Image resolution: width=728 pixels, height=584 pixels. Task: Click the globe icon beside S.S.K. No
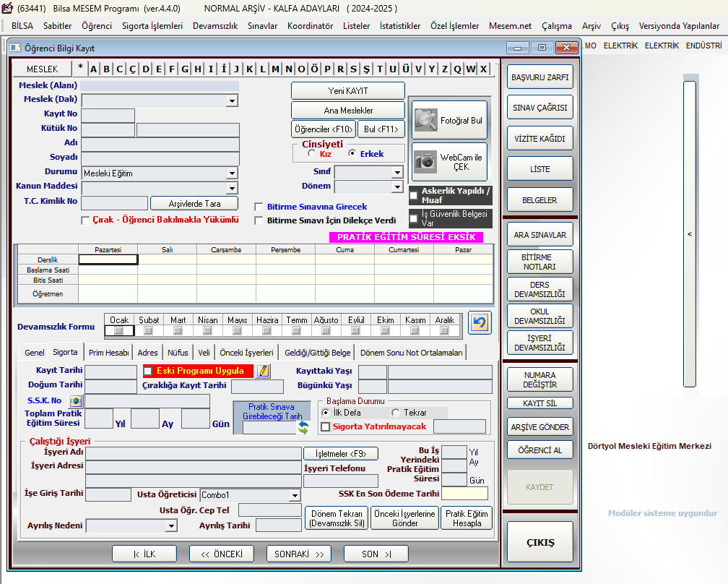point(76,400)
